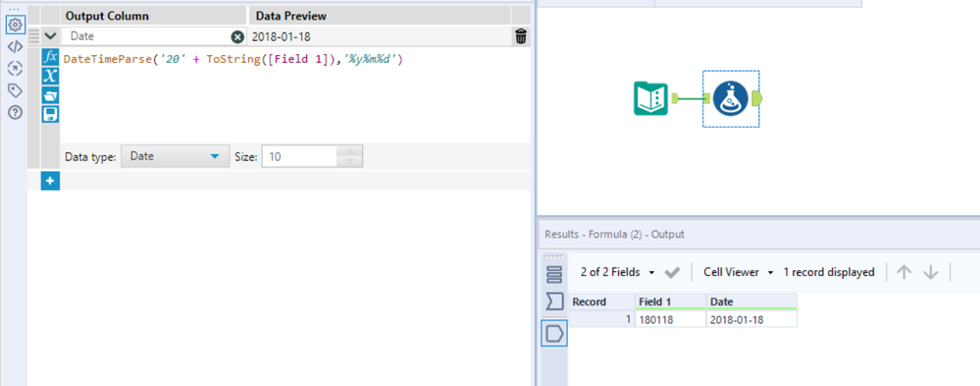Click the Data Preview header
The width and height of the screenshot is (980, 386).
(380, 16)
